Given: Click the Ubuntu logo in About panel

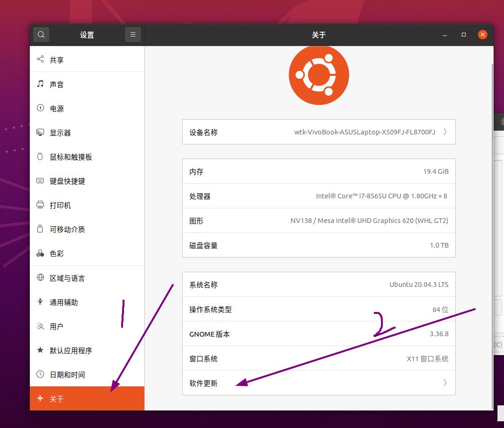Looking at the screenshot, I should tap(319, 75).
